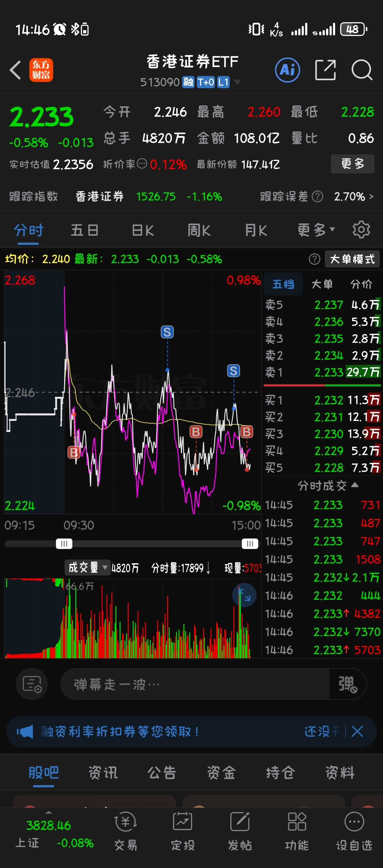Select the 大单 tab
Image resolution: width=383 pixels, height=868 pixels.
pyautogui.click(x=322, y=284)
